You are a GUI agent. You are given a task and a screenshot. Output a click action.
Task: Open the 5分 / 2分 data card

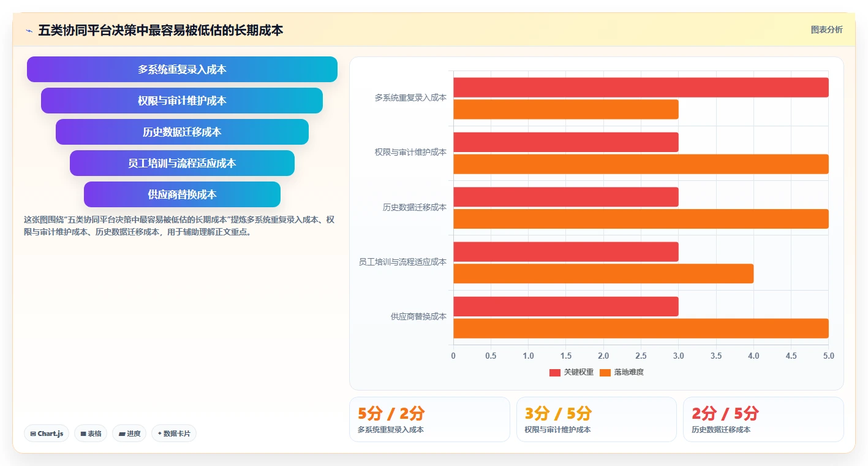click(429, 419)
